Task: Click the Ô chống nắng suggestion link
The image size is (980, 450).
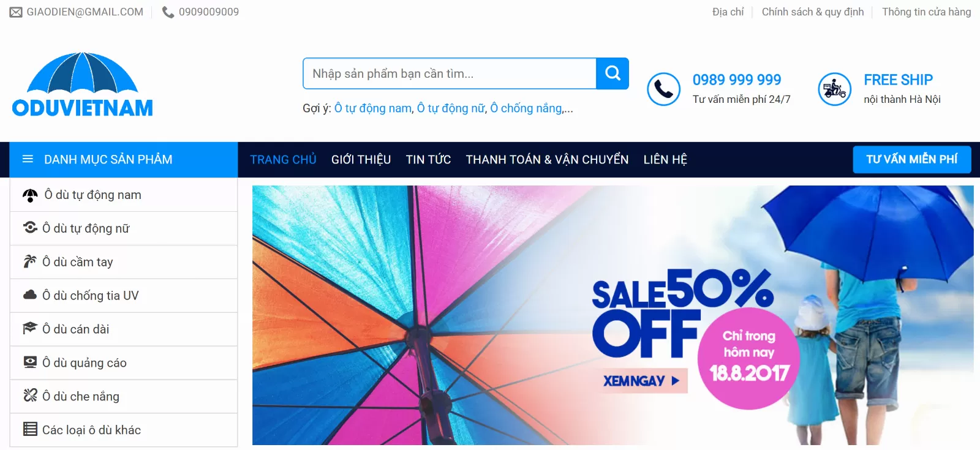Action: pos(526,108)
